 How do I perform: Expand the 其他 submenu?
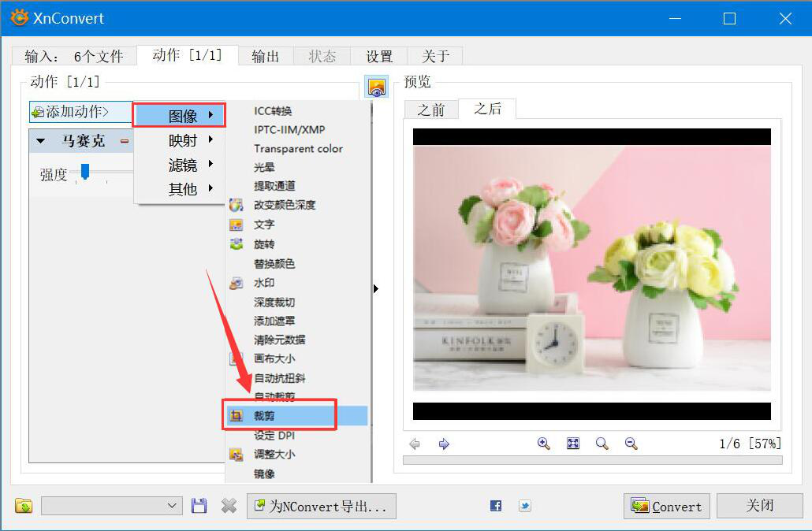(179, 189)
